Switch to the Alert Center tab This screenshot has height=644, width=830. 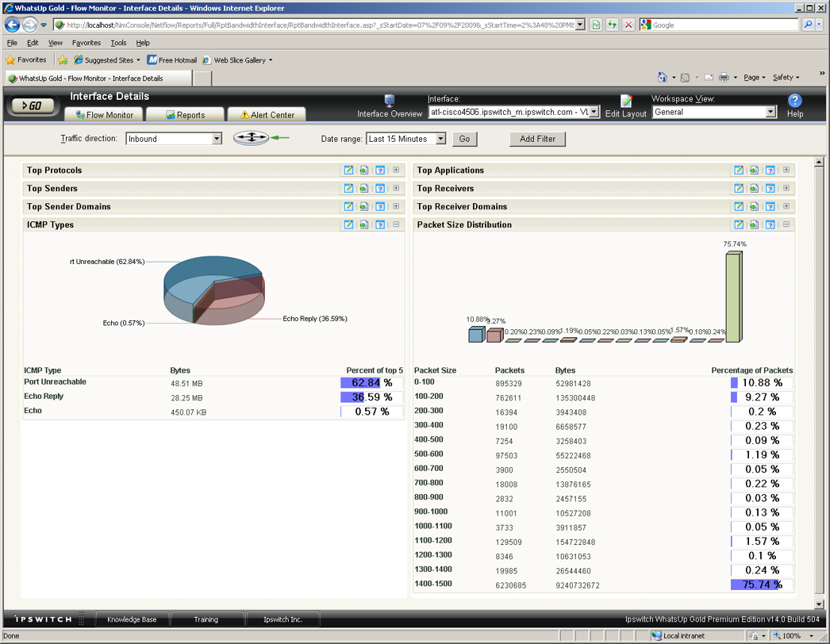pos(267,115)
